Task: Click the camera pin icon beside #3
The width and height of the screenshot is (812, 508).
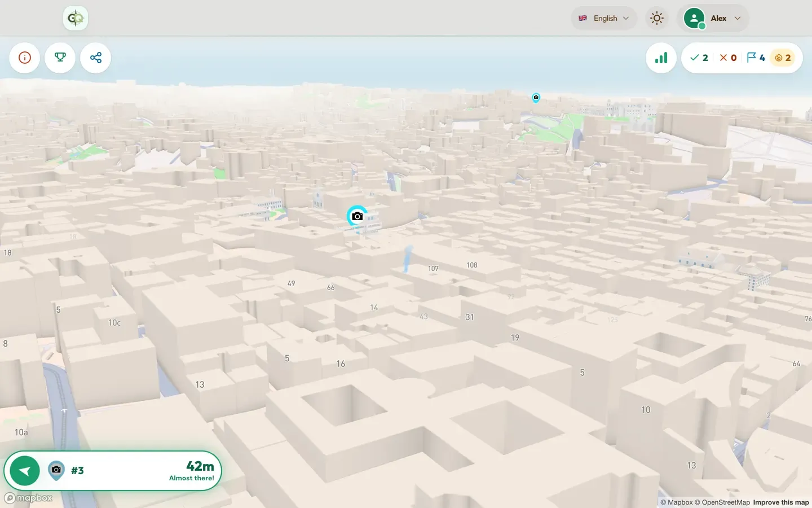Action: pyautogui.click(x=56, y=470)
